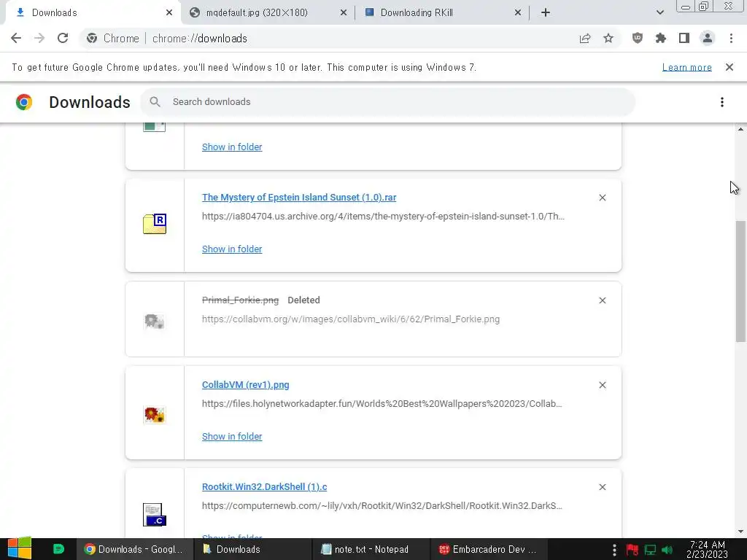
Task: Dismiss the Windows 7 update notice bar
Action: point(729,67)
